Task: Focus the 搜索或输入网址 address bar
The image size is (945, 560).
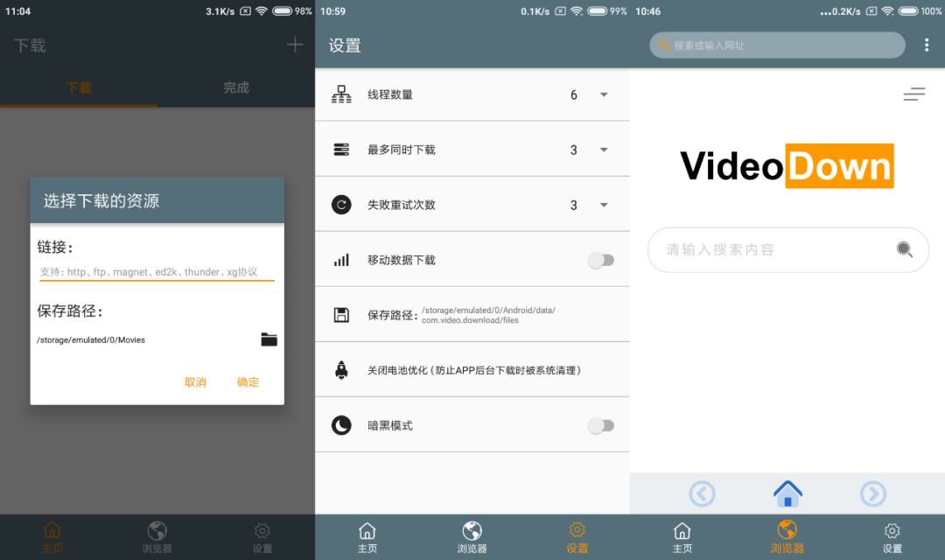Action: tap(778, 45)
